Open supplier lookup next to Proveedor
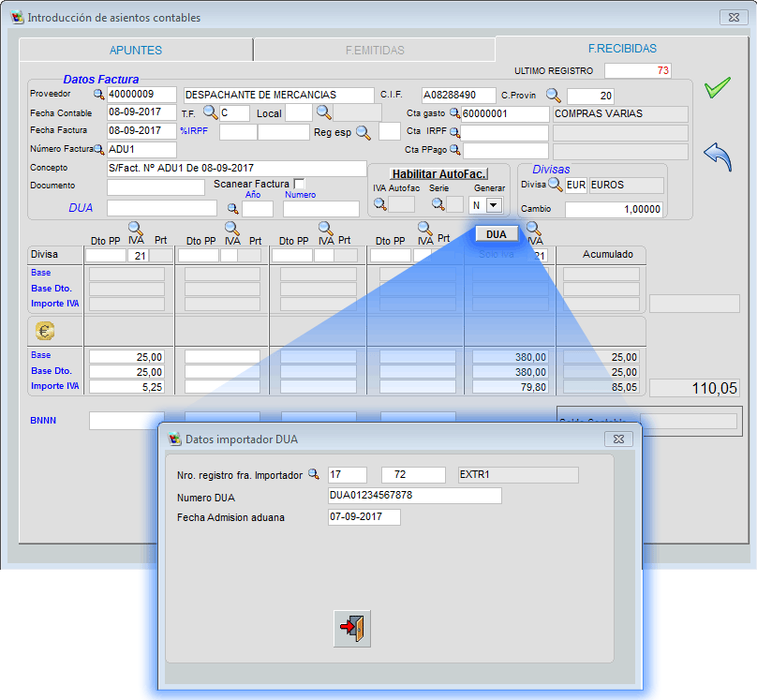 click(98, 94)
